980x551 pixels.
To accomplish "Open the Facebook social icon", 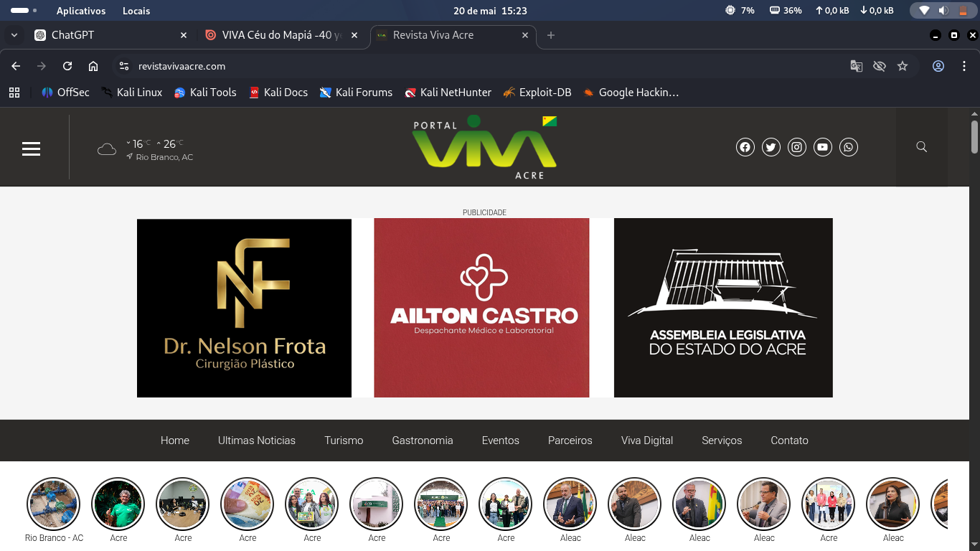I will pyautogui.click(x=745, y=147).
